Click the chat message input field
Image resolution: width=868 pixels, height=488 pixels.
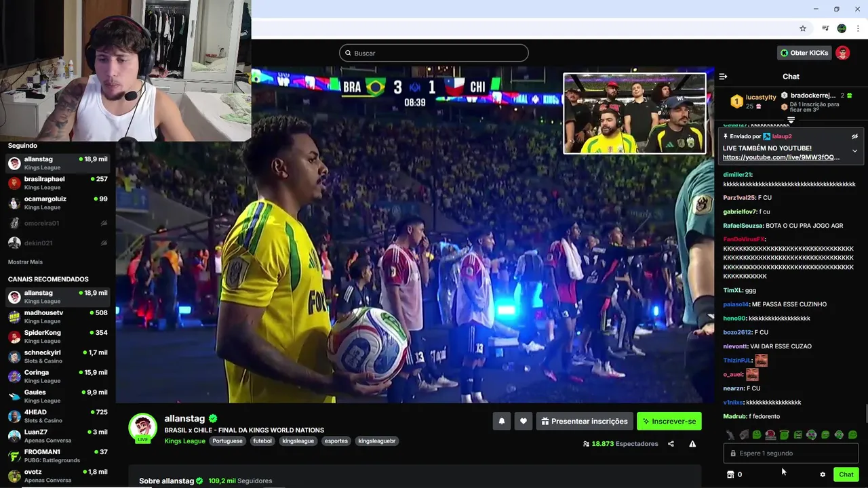(791, 453)
